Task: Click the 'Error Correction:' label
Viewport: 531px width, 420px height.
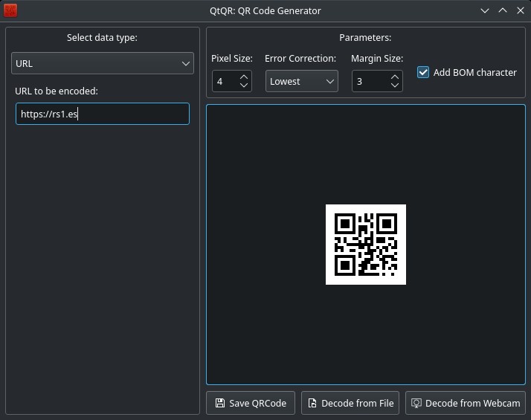Action: pyautogui.click(x=300, y=59)
